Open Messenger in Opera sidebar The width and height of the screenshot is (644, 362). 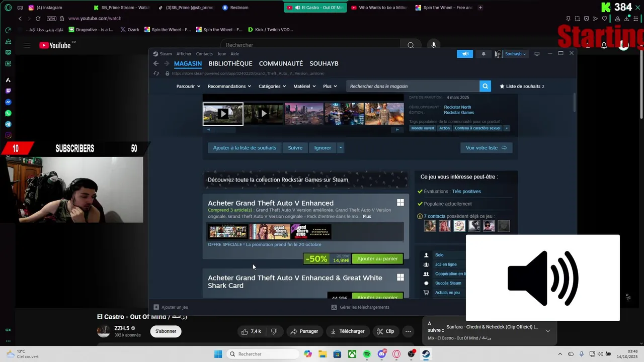[8, 102]
